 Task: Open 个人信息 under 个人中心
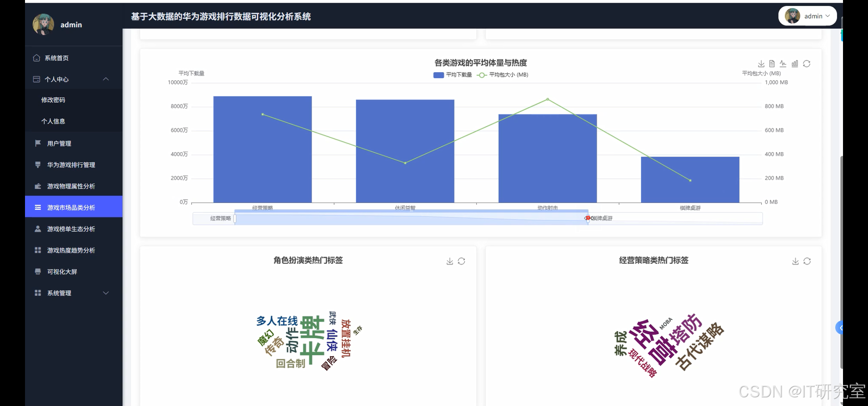pos(74,121)
